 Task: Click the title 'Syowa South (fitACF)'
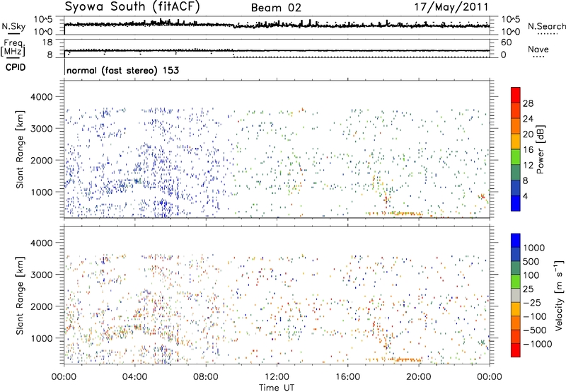[132, 6]
